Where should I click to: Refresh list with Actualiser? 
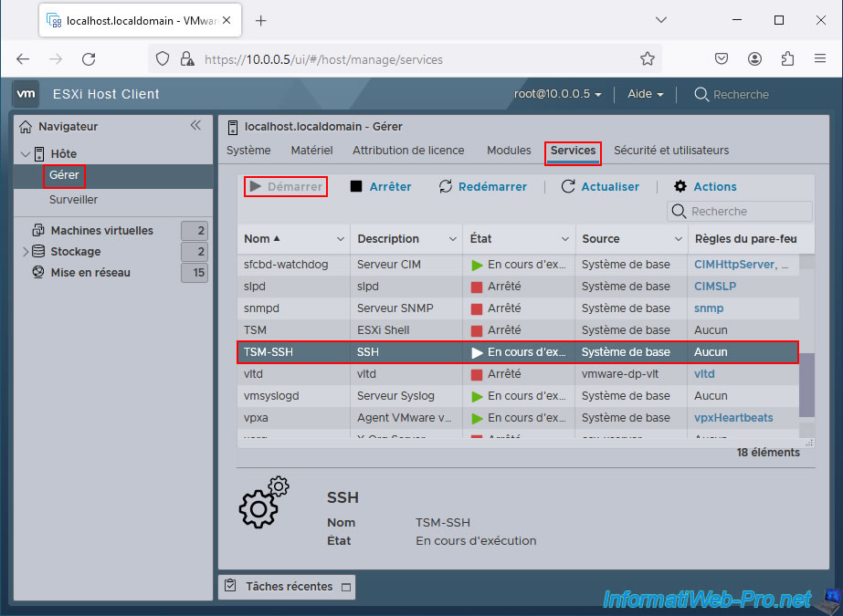[600, 186]
